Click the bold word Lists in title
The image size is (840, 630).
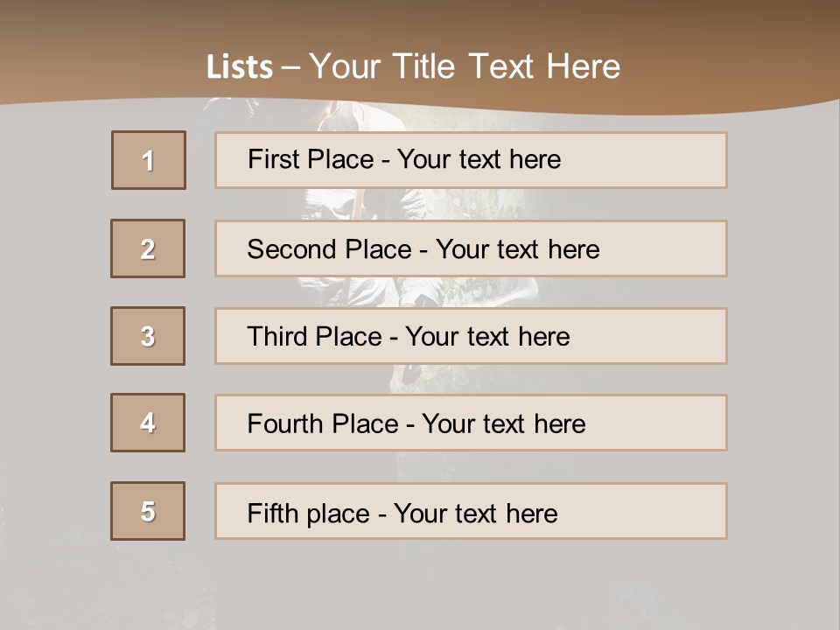coord(240,67)
